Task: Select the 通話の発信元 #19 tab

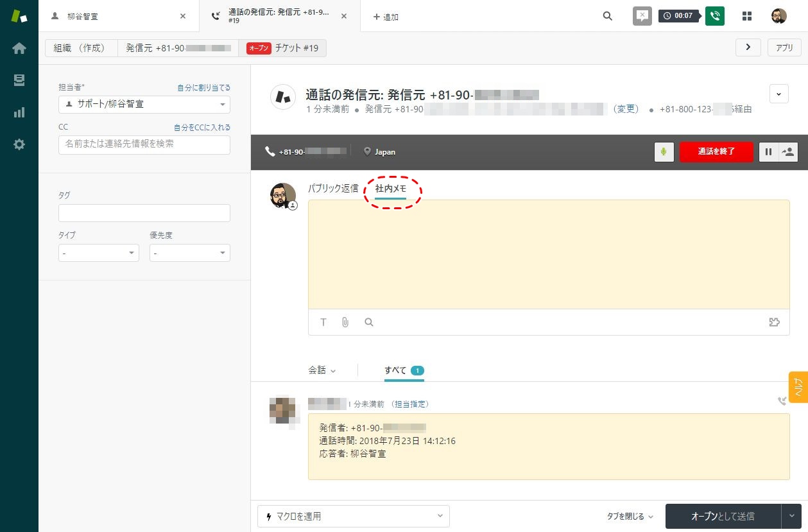Action: (280, 16)
